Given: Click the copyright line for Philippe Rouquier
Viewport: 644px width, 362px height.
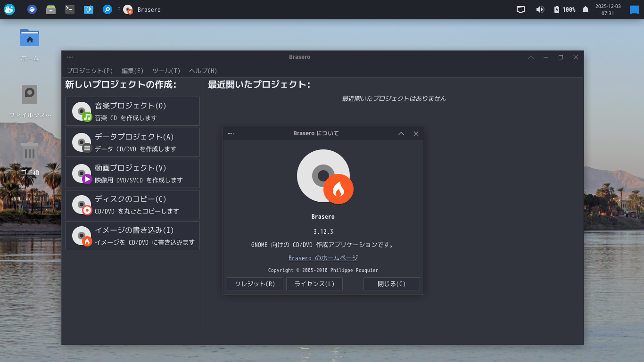Looking at the screenshot, I should (323, 270).
